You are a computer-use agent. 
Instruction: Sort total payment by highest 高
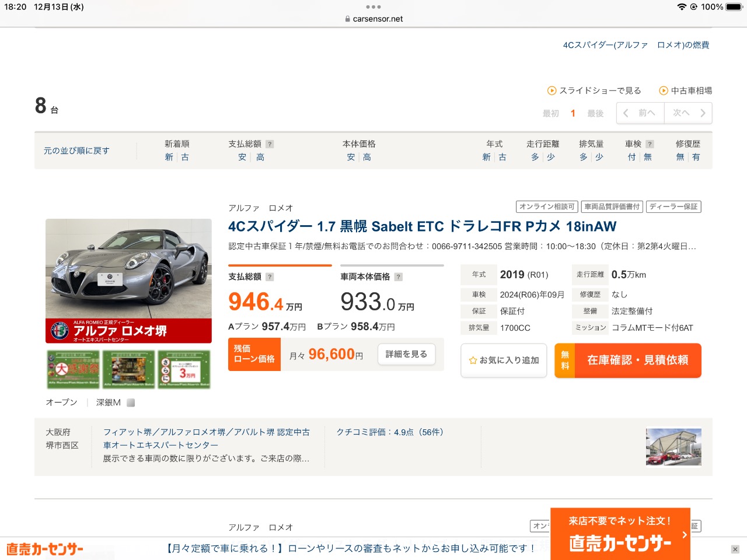click(260, 157)
